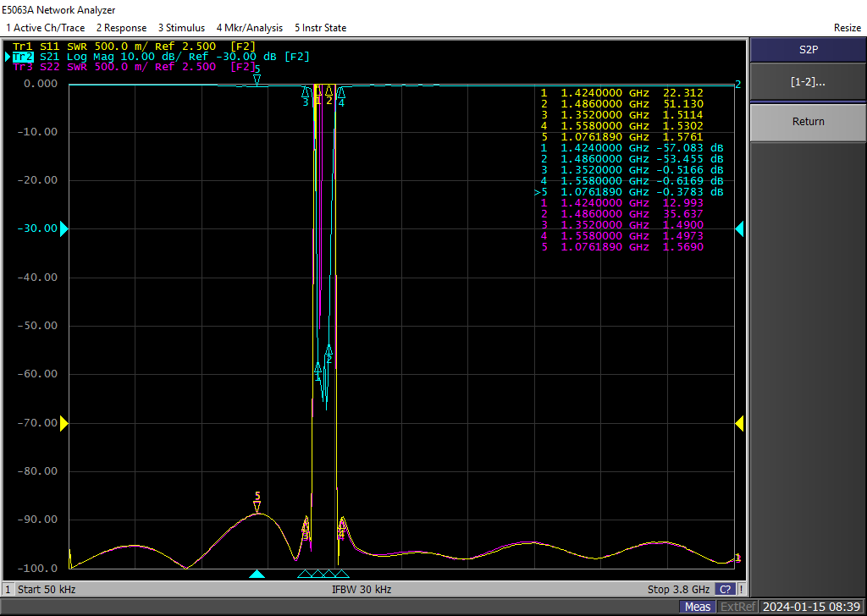This screenshot has width=867, height=616.
Task: Click the solid cyan marker 5 indicator on the frequency axis
Action: [257, 575]
